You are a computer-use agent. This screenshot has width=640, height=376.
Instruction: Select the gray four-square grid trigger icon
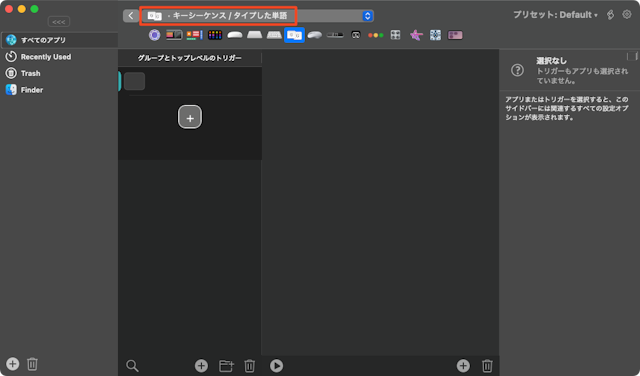tap(396, 35)
